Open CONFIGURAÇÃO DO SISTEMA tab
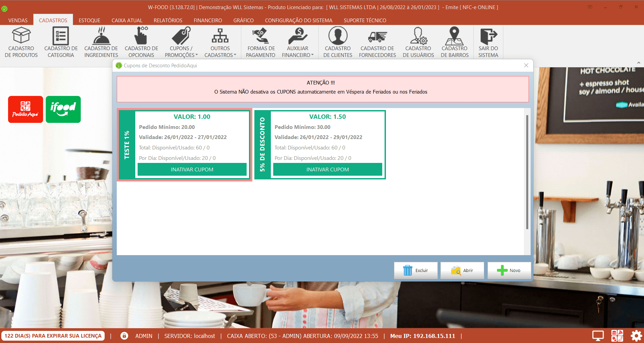 coord(299,20)
